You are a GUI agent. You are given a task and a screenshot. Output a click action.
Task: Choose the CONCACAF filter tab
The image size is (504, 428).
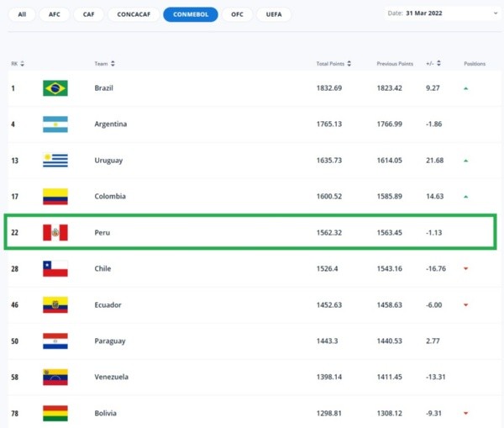click(134, 14)
